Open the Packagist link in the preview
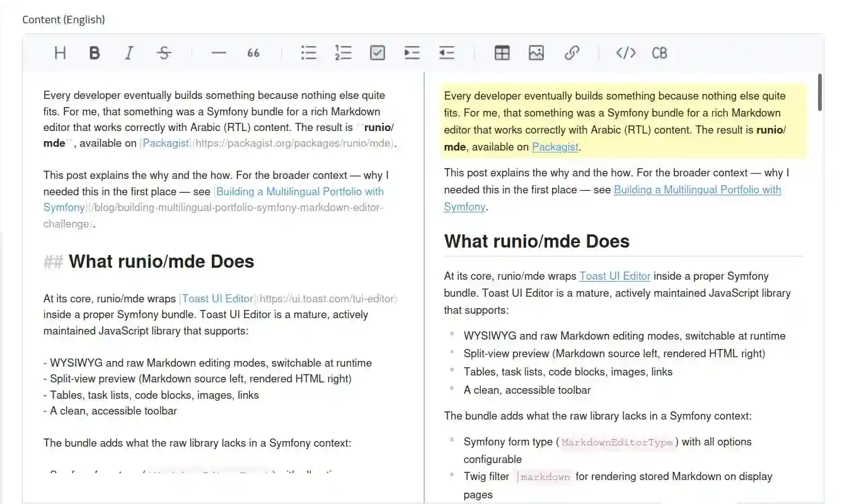842x504 pixels. click(x=555, y=147)
